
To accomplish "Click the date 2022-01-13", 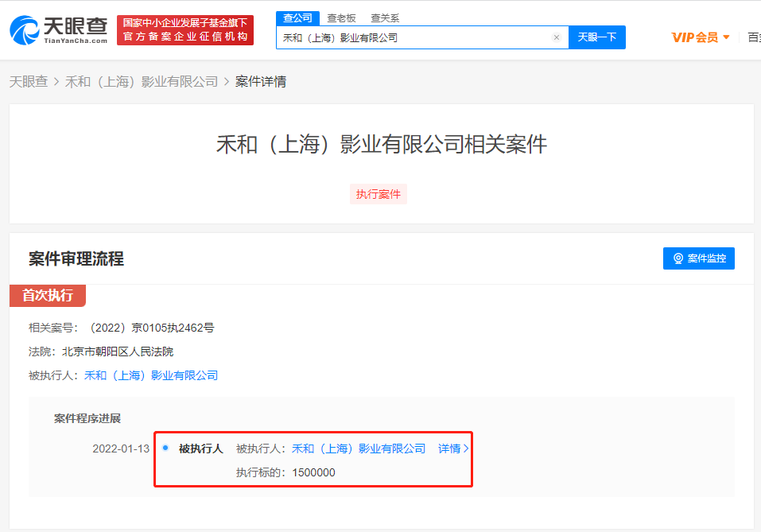I will point(121,449).
